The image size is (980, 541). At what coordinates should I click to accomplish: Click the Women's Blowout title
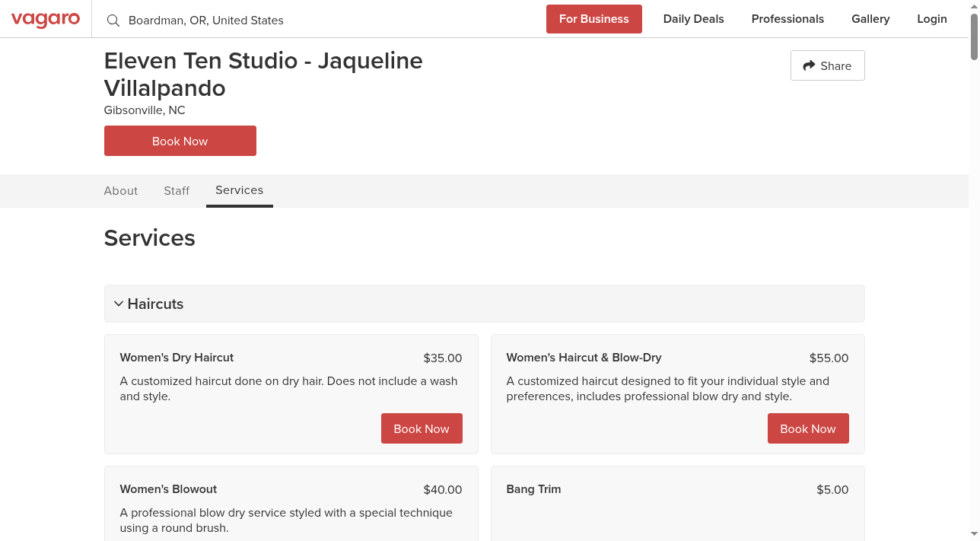tap(168, 489)
